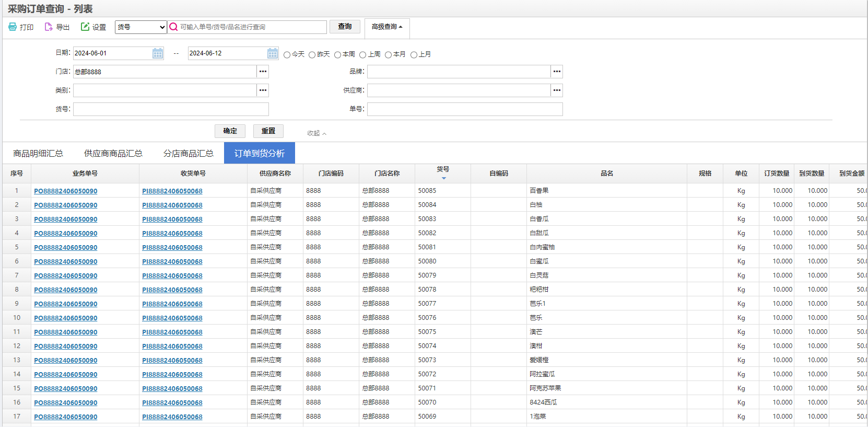Click the 单号 filter input field

pos(465,109)
